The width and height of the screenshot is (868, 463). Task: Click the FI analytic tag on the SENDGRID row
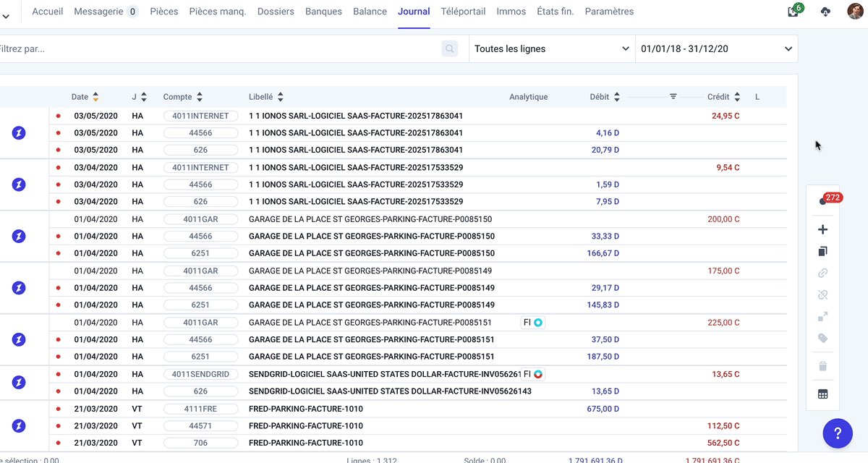point(532,374)
